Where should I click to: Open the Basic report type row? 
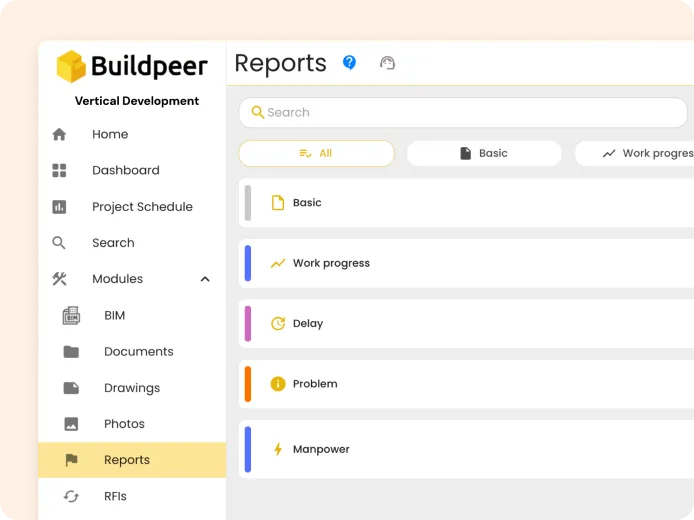[x=467, y=203]
